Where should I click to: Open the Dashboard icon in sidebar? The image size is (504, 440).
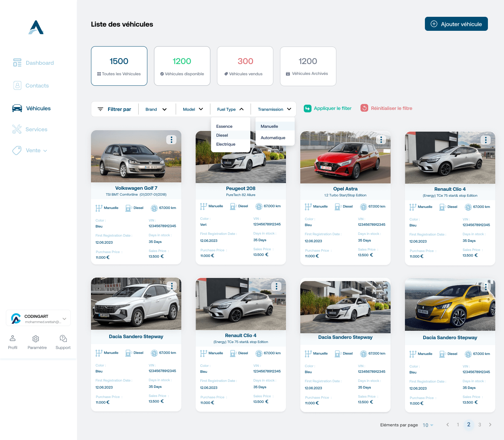point(17,63)
